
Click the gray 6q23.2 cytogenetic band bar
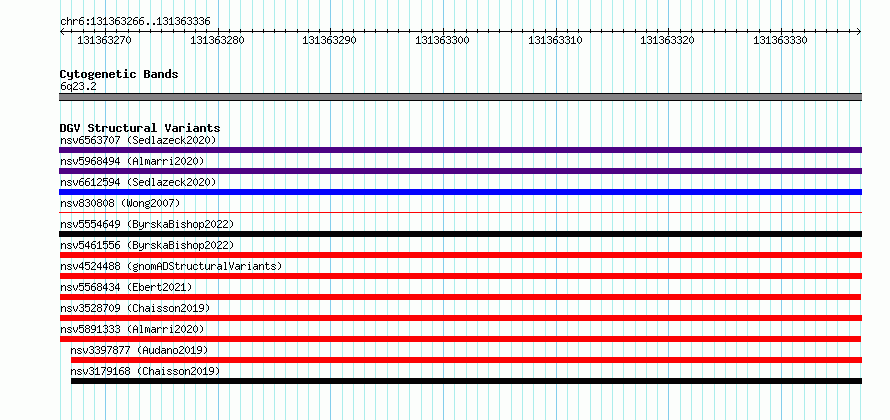point(460,97)
